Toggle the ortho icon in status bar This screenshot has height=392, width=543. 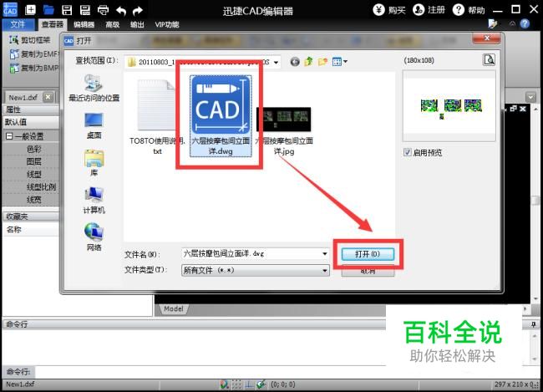tap(249, 384)
